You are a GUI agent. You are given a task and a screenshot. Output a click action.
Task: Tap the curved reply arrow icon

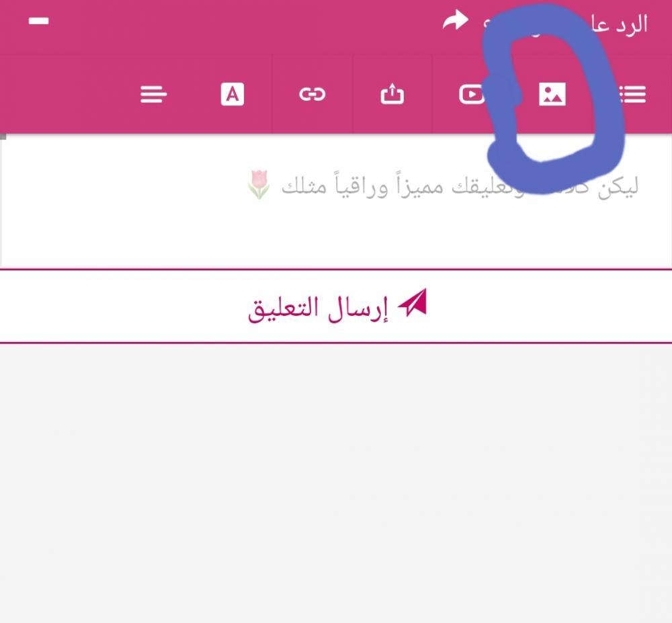point(456,21)
